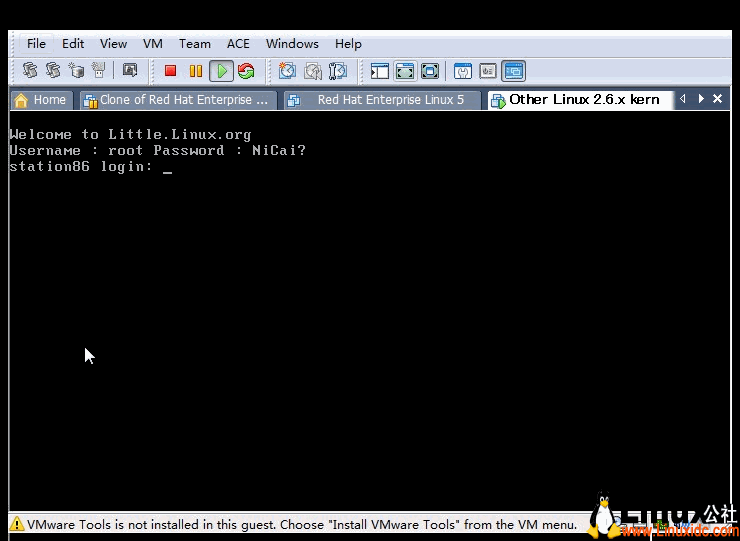Open the File menu
The image size is (740, 541).
click(36, 44)
